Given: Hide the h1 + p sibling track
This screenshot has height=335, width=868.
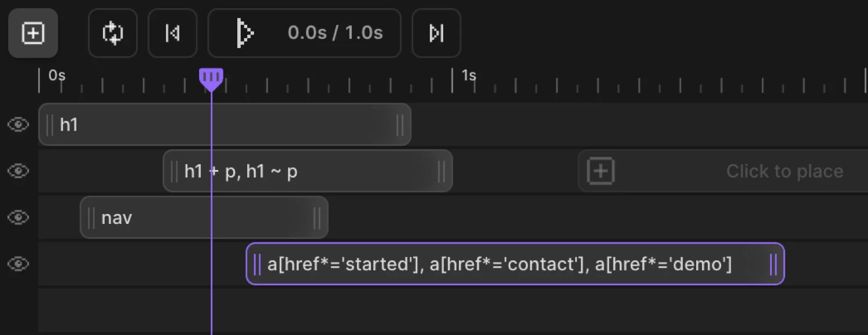Looking at the screenshot, I should click(x=18, y=171).
